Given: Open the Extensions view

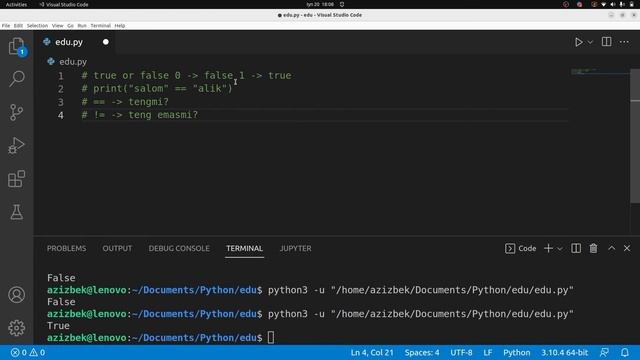Looking at the screenshot, I should coord(16,179).
